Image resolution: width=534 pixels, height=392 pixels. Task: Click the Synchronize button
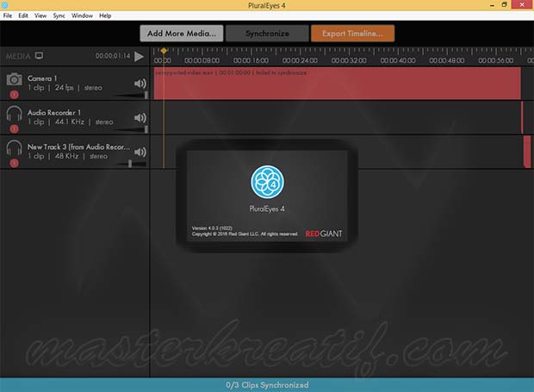pos(267,34)
